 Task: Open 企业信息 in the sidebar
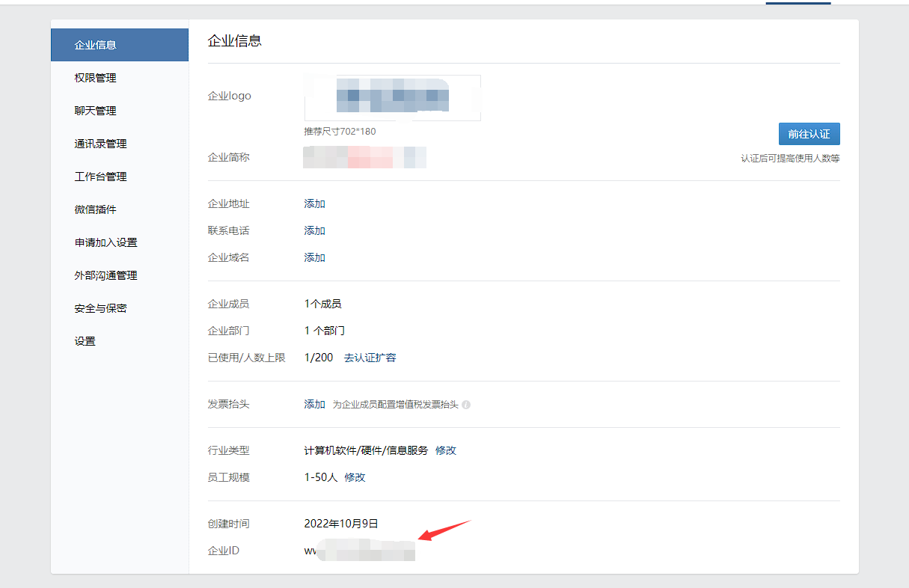tap(120, 45)
